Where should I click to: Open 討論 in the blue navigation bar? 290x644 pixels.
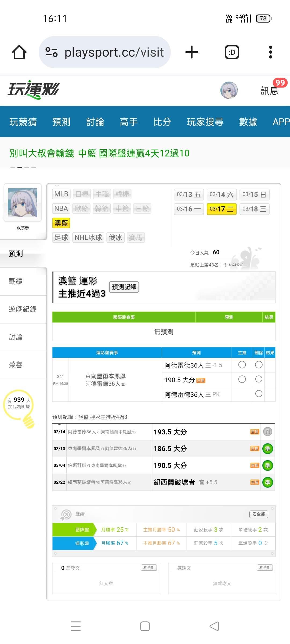[x=95, y=122]
